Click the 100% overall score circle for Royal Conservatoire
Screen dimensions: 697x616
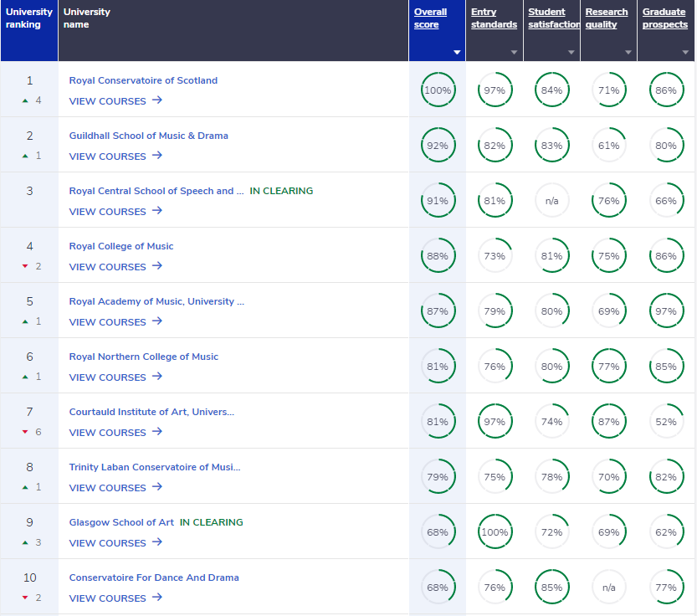tap(437, 90)
